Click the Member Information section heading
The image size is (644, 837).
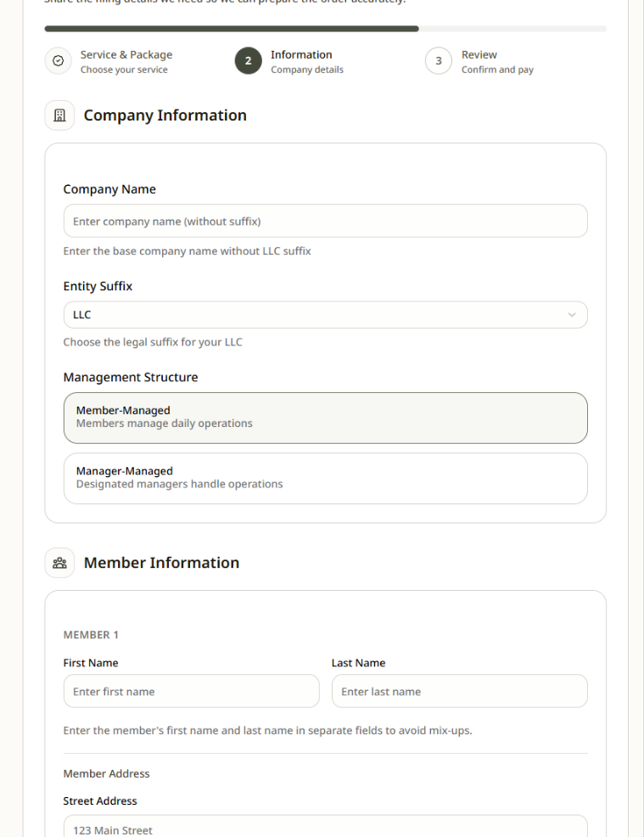point(161,563)
